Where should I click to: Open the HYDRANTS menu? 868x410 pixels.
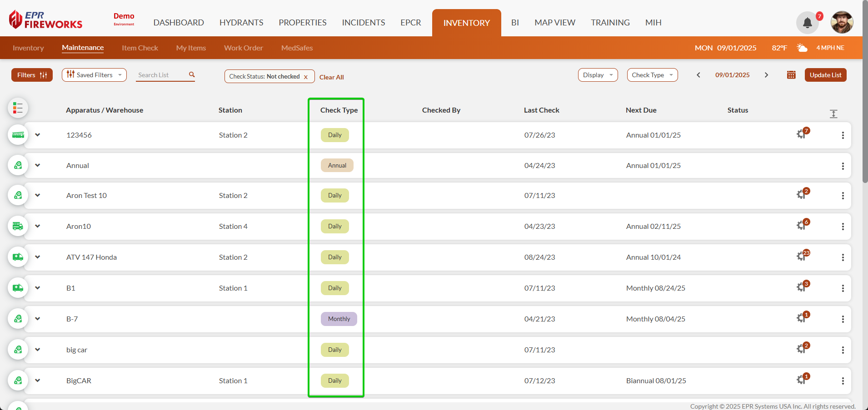241,23
